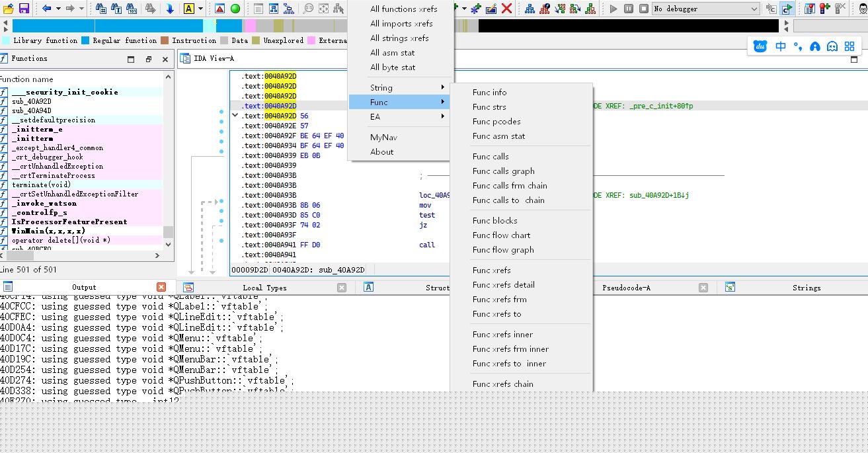This screenshot has width=868, height=453.
Task: Switch to the Strings tab
Action: click(806, 288)
